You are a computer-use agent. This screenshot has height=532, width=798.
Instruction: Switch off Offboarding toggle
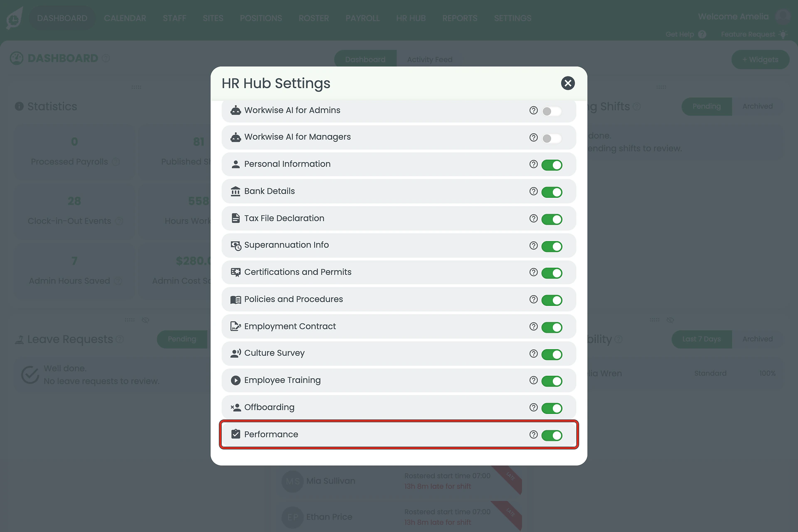coord(552,408)
